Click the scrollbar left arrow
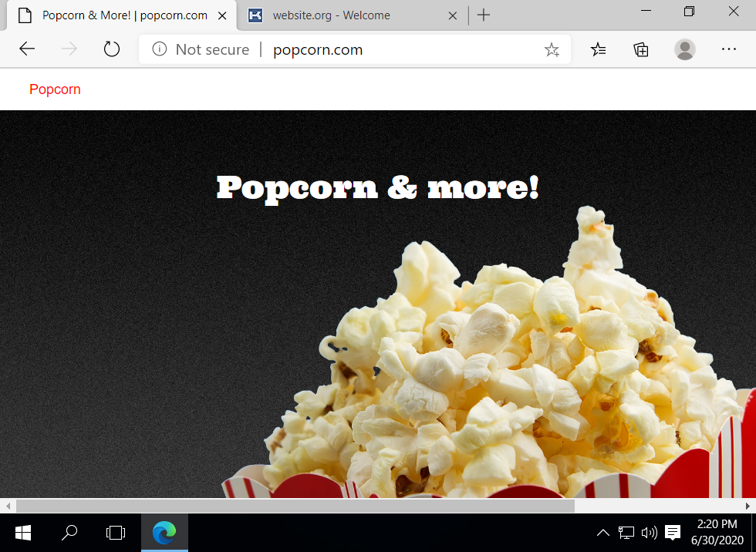The width and height of the screenshot is (756, 552). point(8,506)
